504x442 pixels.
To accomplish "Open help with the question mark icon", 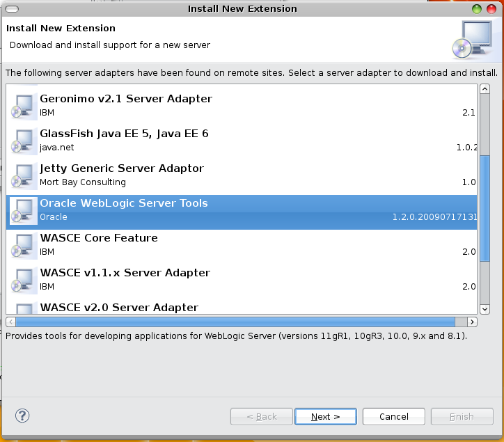I will pyautogui.click(x=22, y=416).
